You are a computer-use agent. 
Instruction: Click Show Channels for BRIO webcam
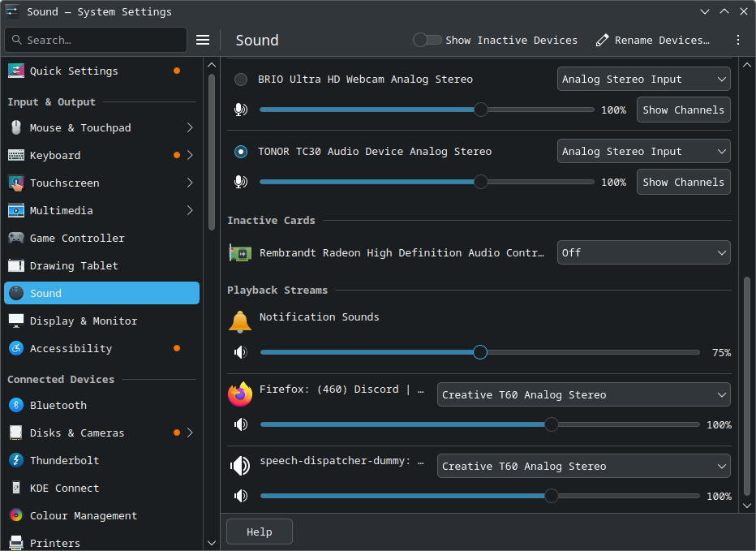click(683, 110)
